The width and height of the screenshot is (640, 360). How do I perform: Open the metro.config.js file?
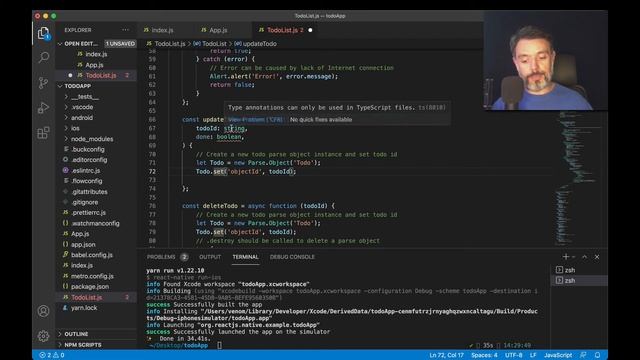coord(92,276)
